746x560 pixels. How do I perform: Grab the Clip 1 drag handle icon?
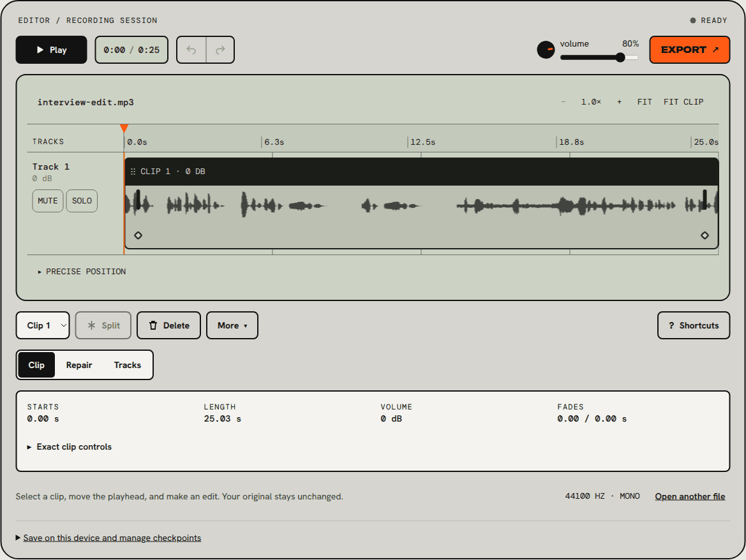(x=133, y=172)
